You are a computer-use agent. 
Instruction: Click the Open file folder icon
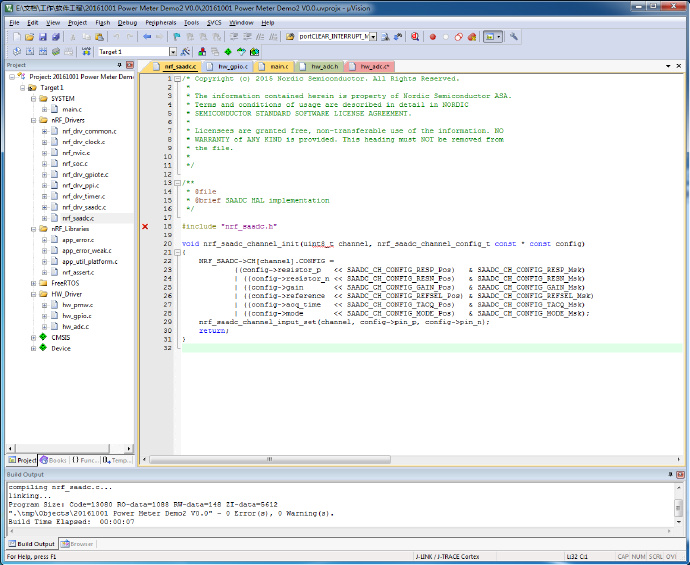pyautogui.click(x=29, y=37)
